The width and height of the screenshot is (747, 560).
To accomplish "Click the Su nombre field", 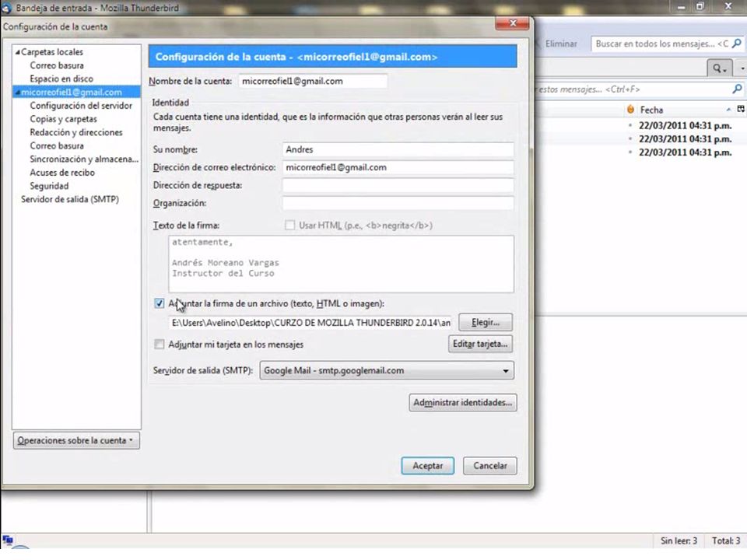I will click(398, 149).
